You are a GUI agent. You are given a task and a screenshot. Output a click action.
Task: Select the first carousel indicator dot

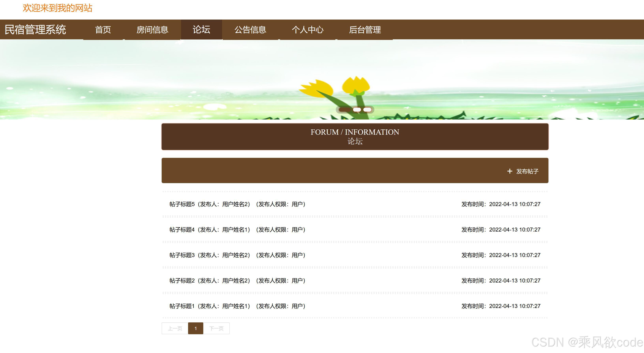pos(345,110)
